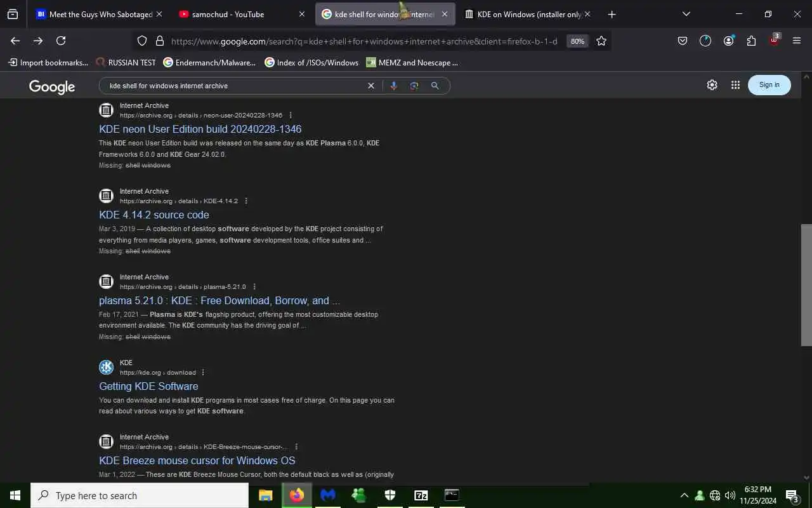Screen dimensions: 812x508
Task: Focus the Firefox address bar URL
Action: click(x=364, y=41)
